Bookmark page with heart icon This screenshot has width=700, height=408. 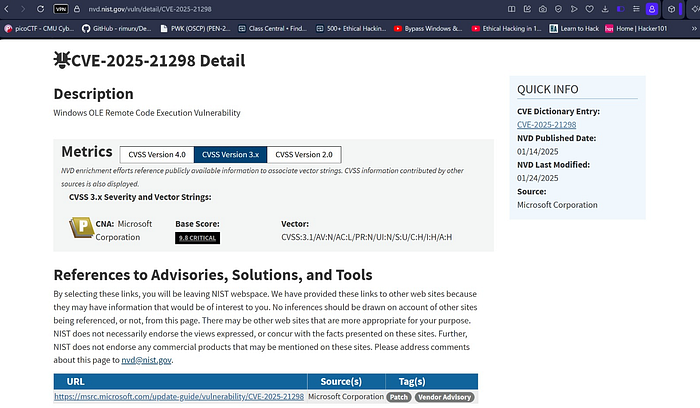tap(590, 9)
